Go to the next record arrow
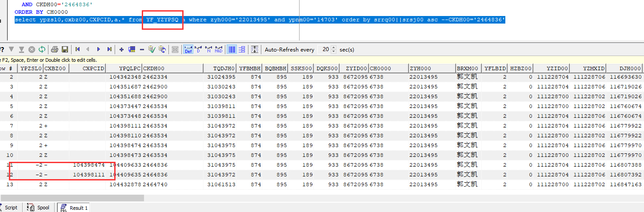Image resolution: width=644 pixels, height=212 pixels. point(98,49)
